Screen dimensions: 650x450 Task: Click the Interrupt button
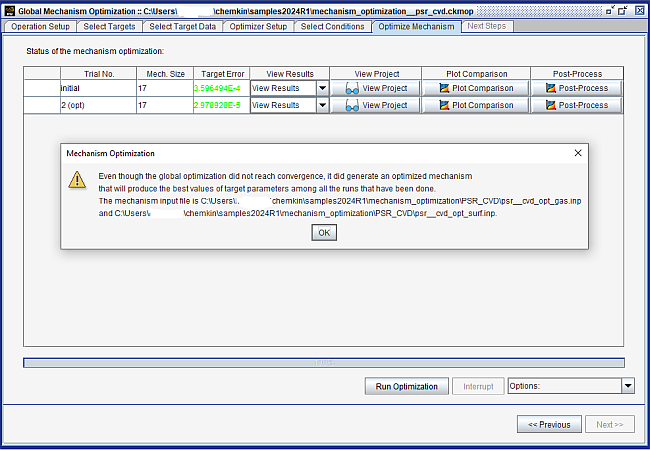pos(478,386)
